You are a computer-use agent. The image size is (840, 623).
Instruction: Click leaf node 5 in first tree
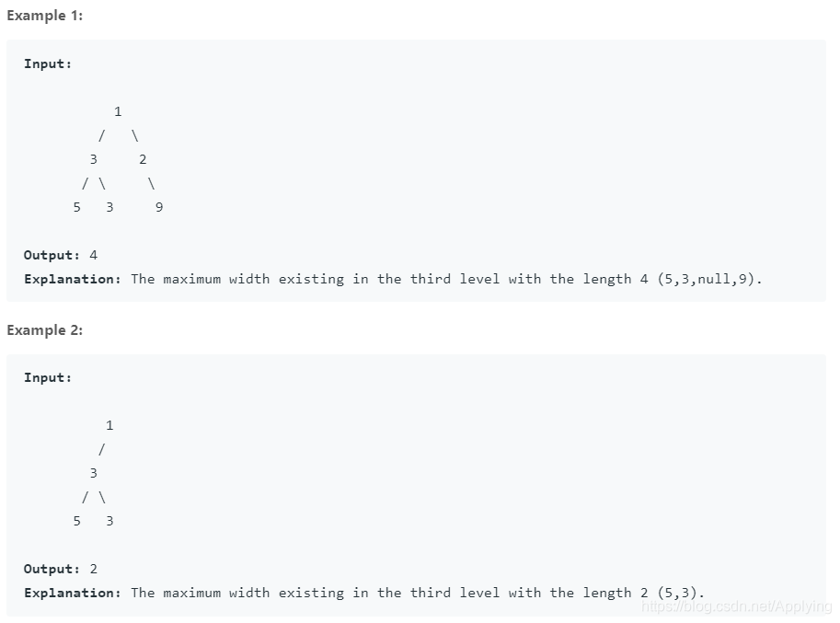click(x=77, y=207)
